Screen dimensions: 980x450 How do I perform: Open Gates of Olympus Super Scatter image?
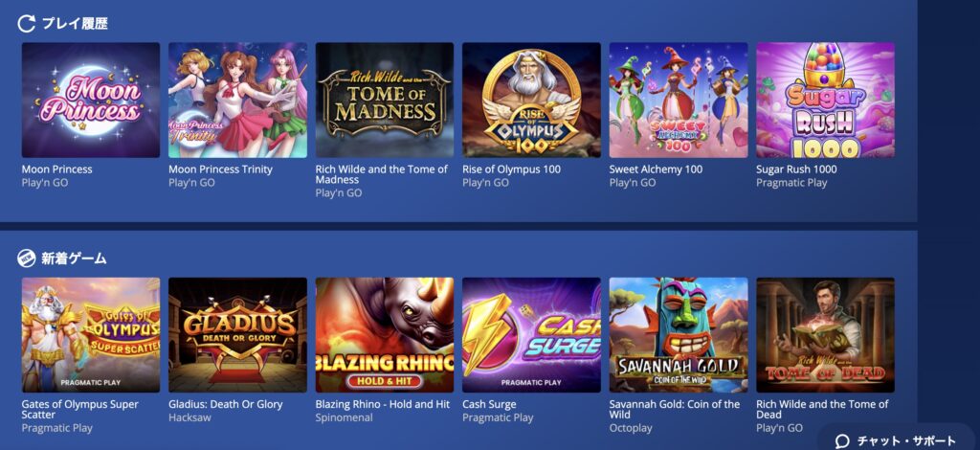pos(91,335)
